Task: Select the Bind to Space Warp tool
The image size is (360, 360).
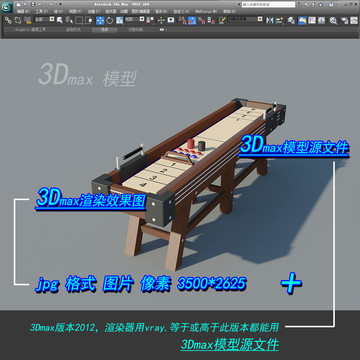Action: [x=28, y=20]
